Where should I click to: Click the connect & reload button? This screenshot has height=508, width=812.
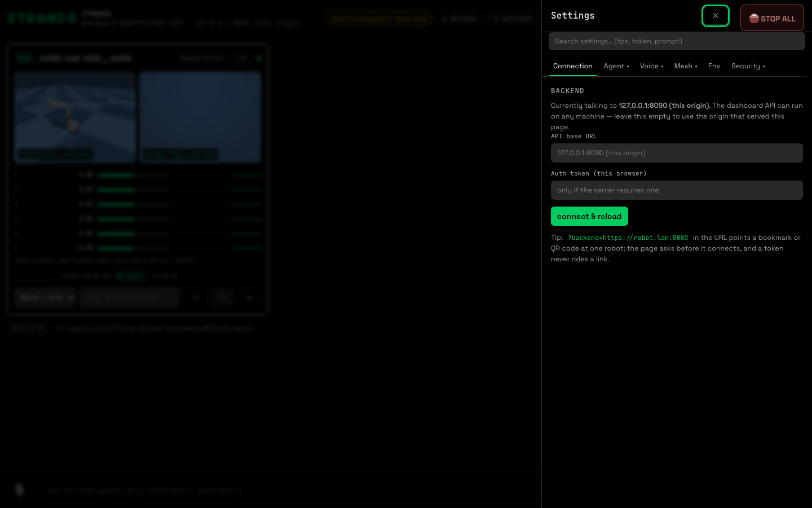pyautogui.click(x=589, y=216)
